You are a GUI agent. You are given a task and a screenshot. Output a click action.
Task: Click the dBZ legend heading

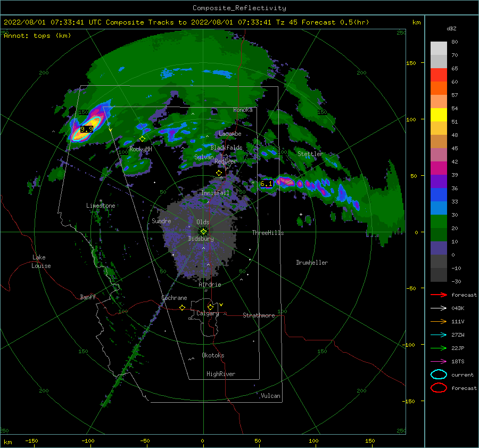click(451, 28)
